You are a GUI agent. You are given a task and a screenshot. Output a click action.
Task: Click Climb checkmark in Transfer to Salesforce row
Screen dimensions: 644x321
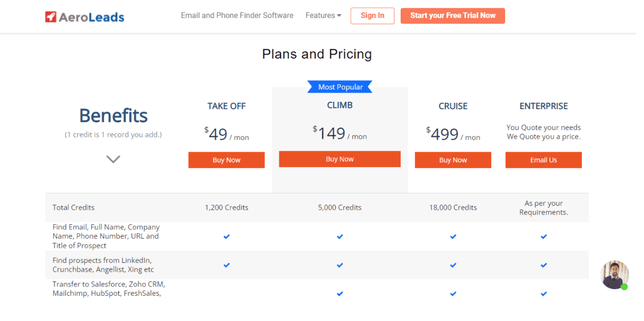pyautogui.click(x=339, y=294)
